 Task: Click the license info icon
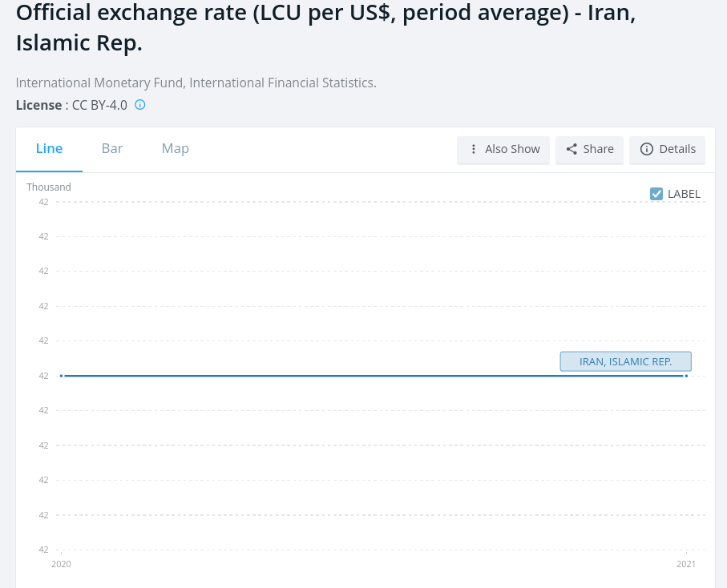(139, 105)
